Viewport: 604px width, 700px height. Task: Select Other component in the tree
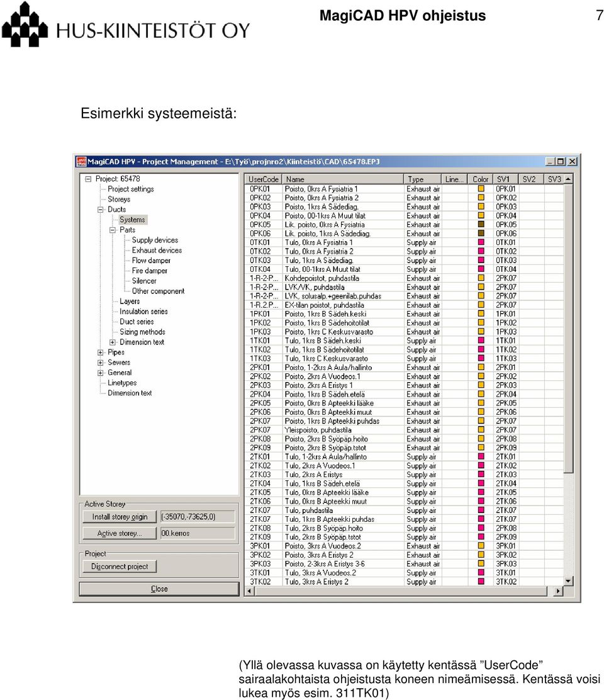pos(158,291)
